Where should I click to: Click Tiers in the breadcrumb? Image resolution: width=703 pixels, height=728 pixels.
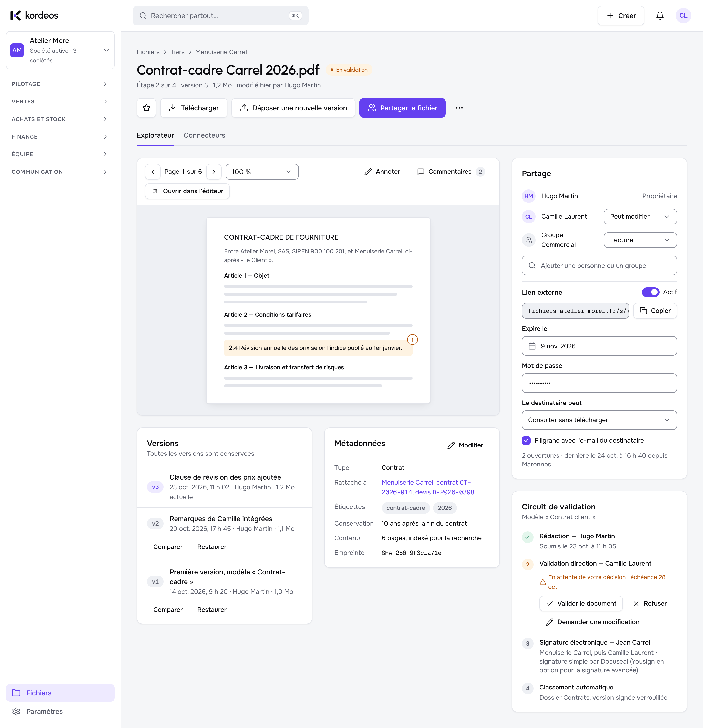pos(177,52)
